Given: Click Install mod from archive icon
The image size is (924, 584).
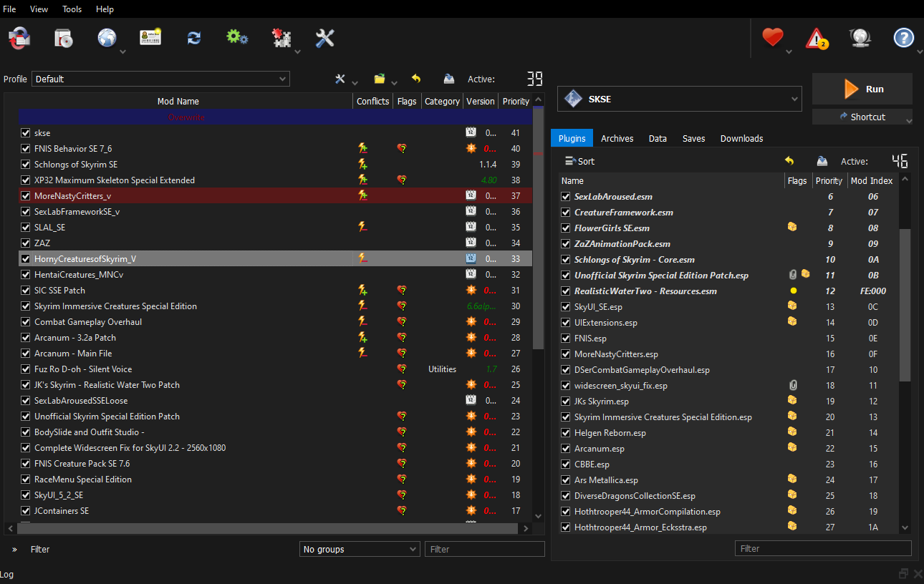Looking at the screenshot, I should [64, 38].
